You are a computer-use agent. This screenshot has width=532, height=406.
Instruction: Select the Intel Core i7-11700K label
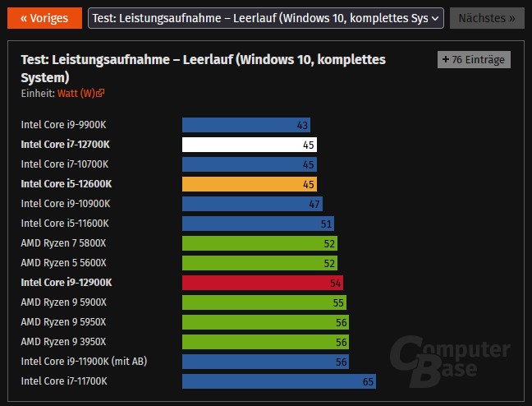pyautogui.click(x=64, y=381)
